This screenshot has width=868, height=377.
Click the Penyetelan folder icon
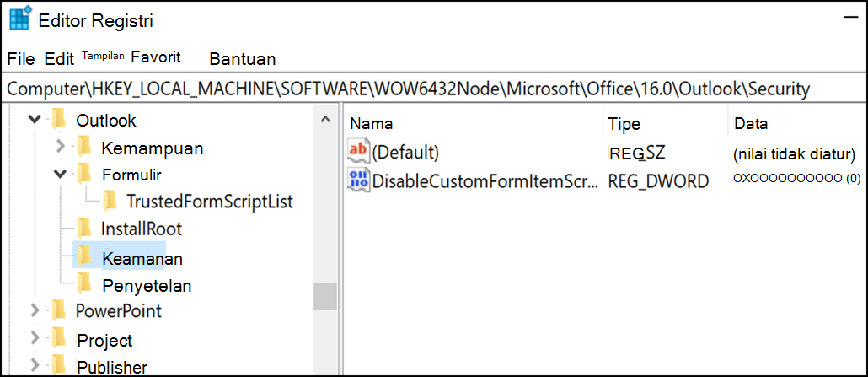83,284
